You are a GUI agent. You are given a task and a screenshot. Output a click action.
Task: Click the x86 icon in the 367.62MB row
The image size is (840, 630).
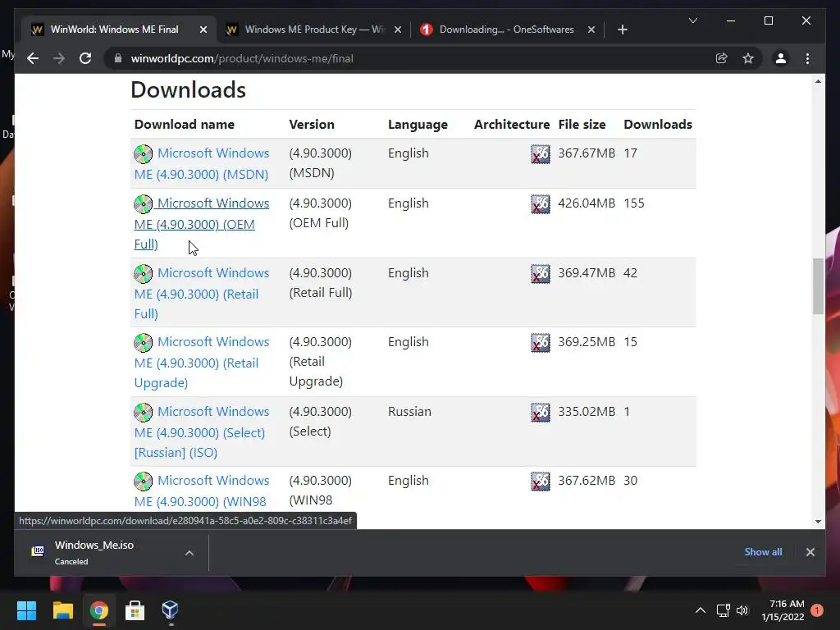[x=540, y=481]
